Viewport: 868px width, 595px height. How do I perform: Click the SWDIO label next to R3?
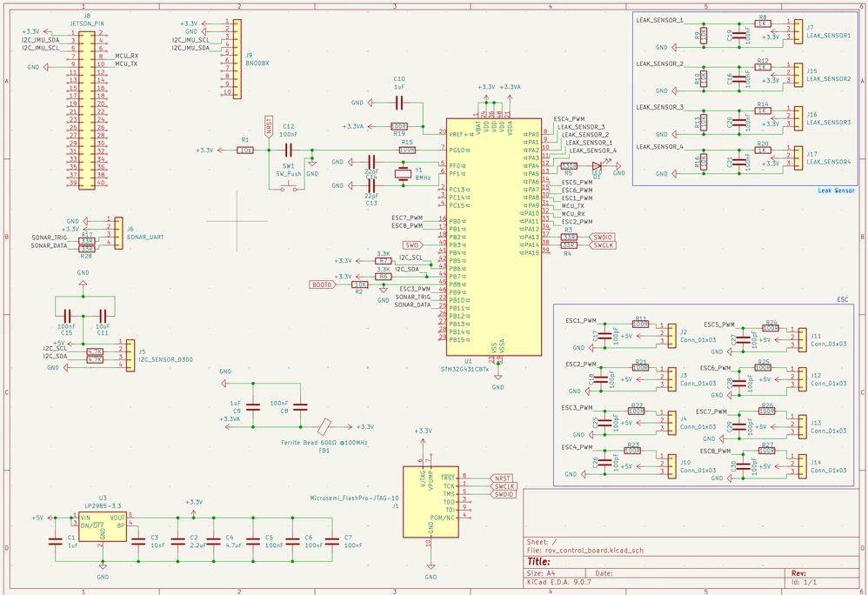click(602, 237)
